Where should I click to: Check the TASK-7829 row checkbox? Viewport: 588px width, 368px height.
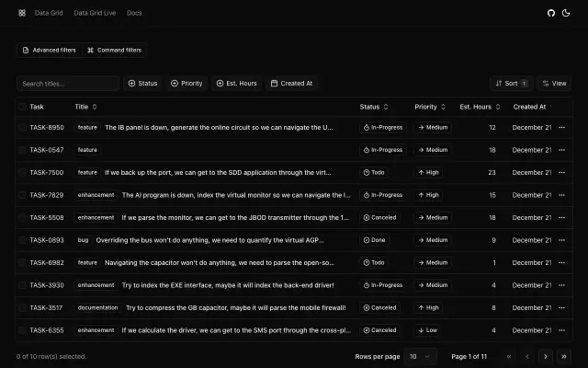(22, 195)
